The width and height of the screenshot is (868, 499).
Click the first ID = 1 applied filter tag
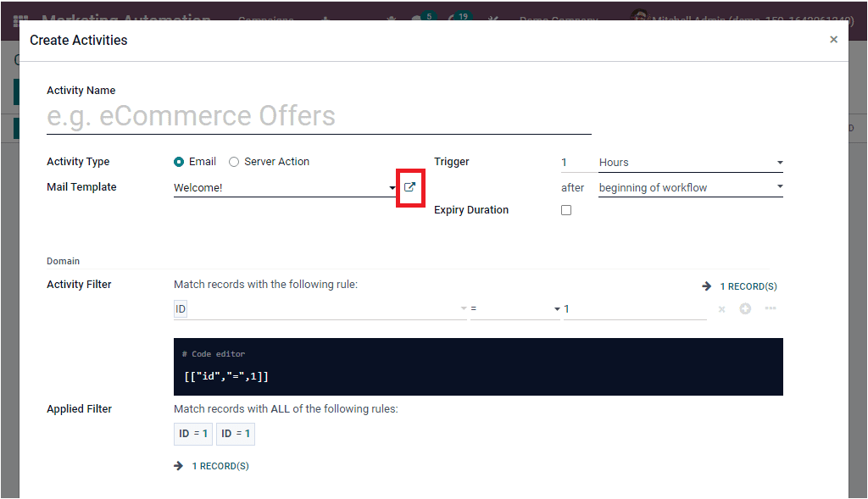(192, 434)
